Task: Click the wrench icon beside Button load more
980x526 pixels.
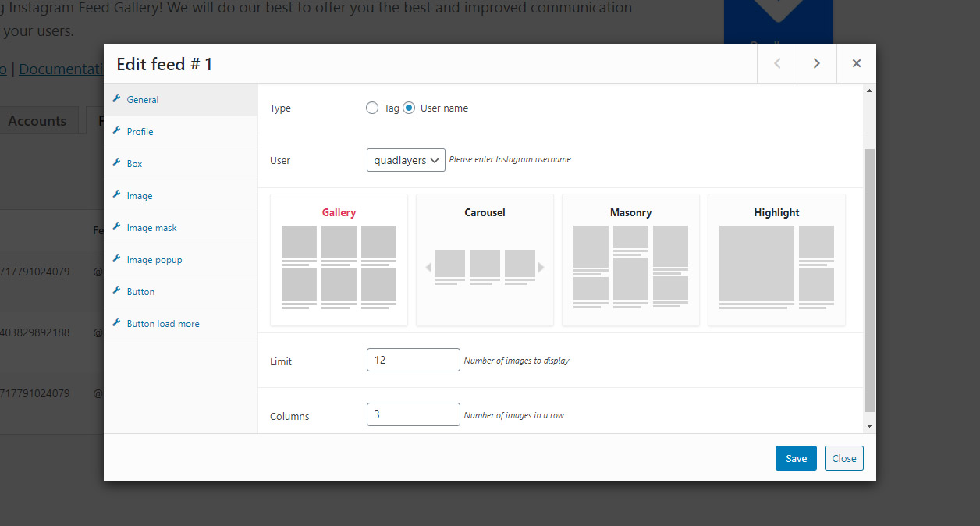Action: [116, 323]
